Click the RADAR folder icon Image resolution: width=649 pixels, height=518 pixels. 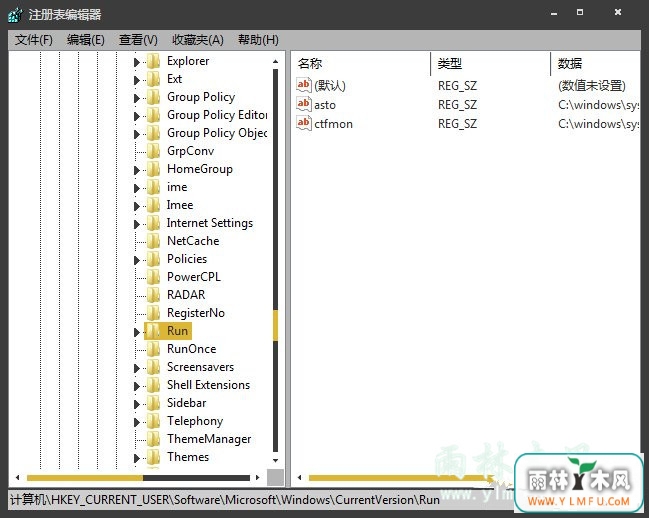tap(154, 295)
